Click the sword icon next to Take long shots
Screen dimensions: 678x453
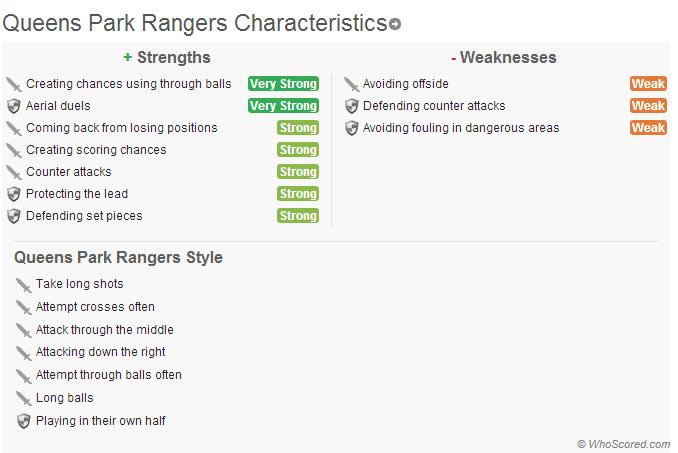23,285
